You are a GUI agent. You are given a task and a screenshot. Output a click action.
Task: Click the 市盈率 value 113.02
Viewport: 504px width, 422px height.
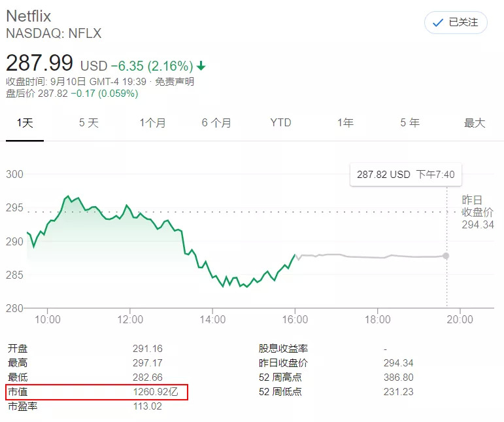pyautogui.click(x=146, y=406)
